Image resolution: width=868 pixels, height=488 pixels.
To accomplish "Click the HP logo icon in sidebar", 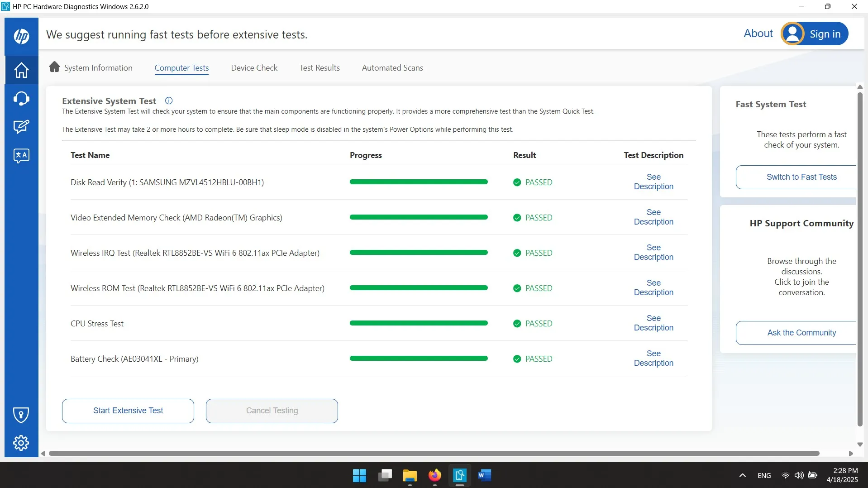I will (21, 36).
